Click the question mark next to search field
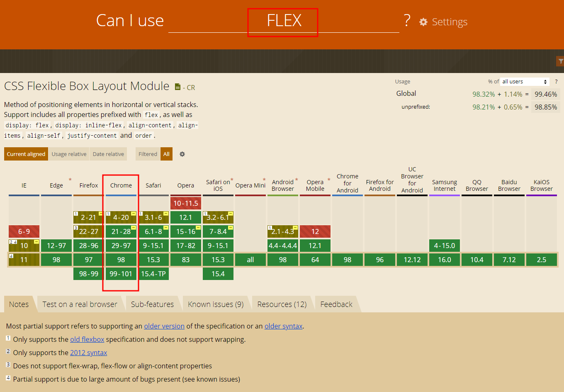Viewport: 564px width, 392px height. 407,20
